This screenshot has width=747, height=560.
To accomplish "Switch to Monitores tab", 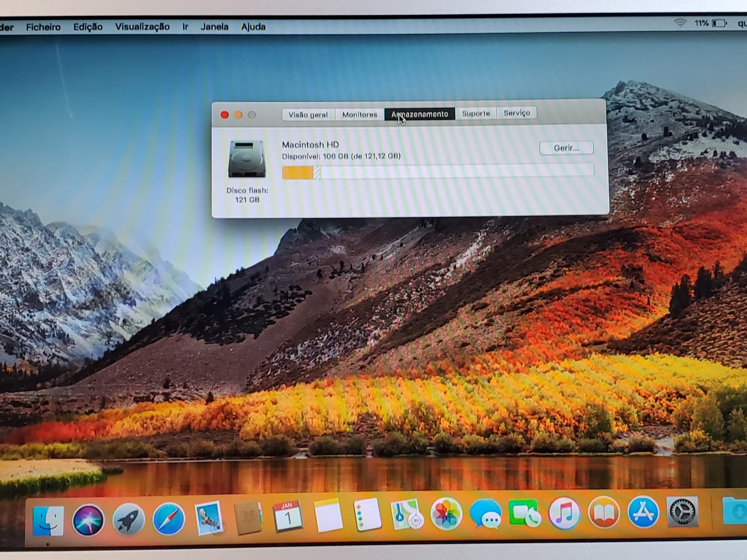I will (x=360, y=114).
